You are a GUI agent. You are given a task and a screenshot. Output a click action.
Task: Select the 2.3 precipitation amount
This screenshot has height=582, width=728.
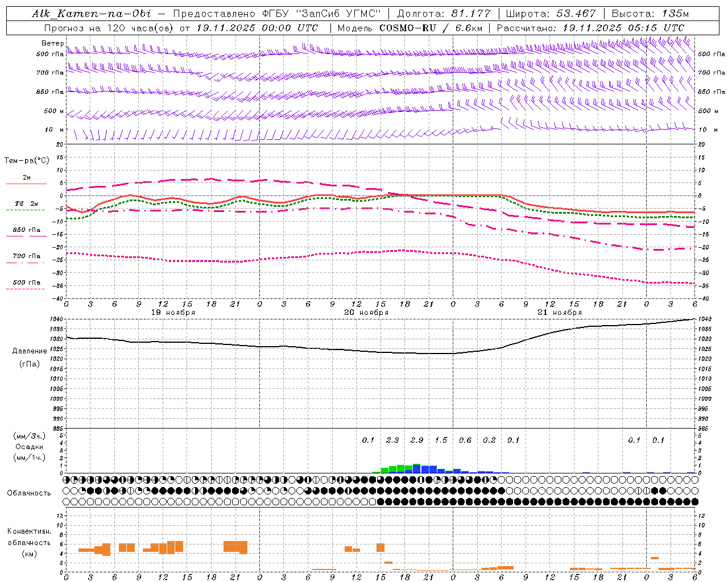392,440
